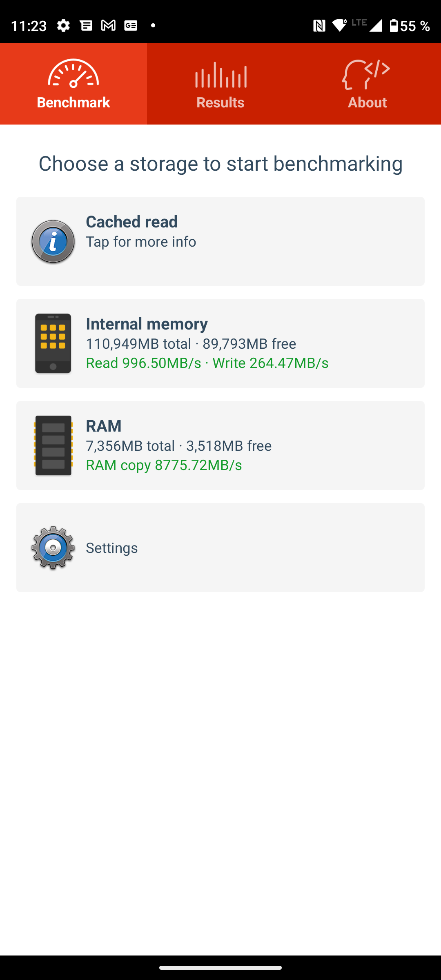The height and width of the screenshot is (980, 441).
Task: Open the About tab
Action: point(367,84)
